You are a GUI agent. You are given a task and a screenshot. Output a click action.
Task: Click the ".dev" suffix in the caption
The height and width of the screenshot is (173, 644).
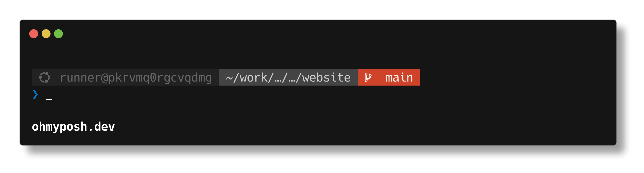tap(101, 127)
